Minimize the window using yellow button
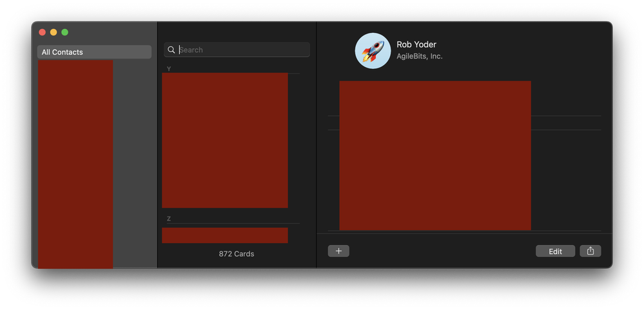 click(54, 32)
